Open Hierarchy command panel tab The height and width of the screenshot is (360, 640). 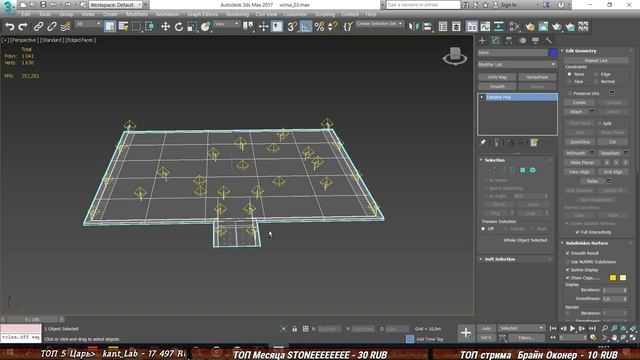coord(509,40)
